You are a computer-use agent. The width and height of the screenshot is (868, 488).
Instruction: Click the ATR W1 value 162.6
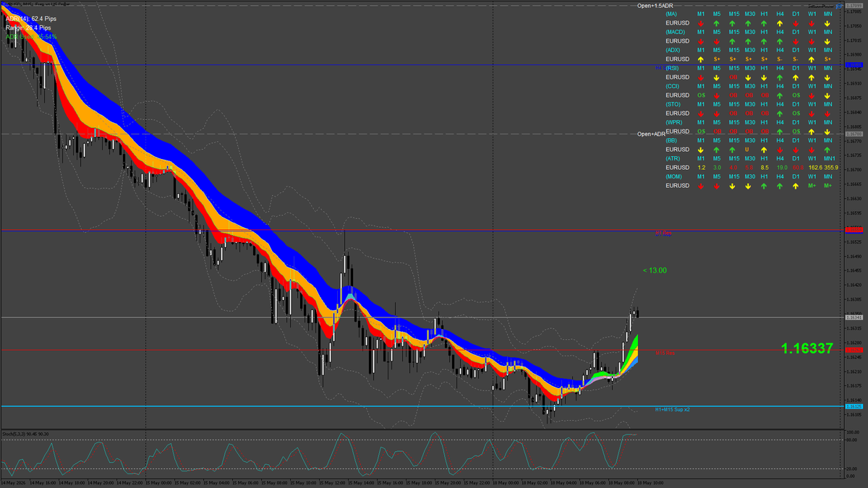(x=815, y=168)
